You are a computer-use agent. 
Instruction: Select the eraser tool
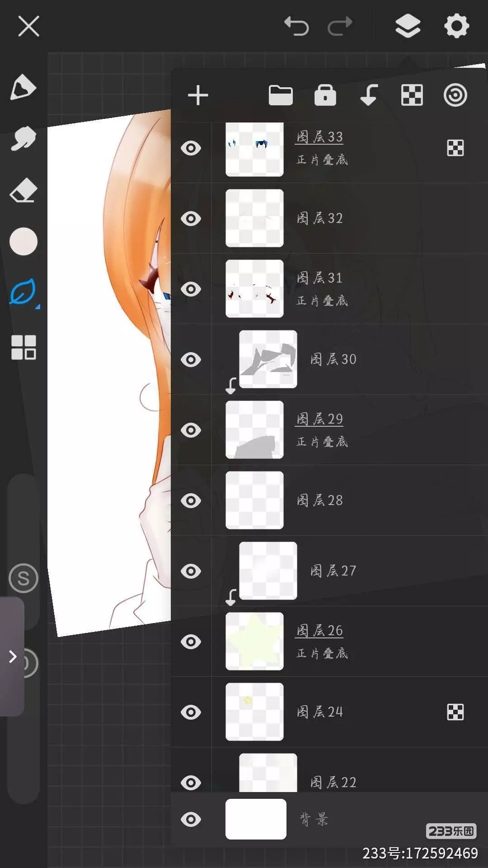pyautogui.click(x=23, y=190)
